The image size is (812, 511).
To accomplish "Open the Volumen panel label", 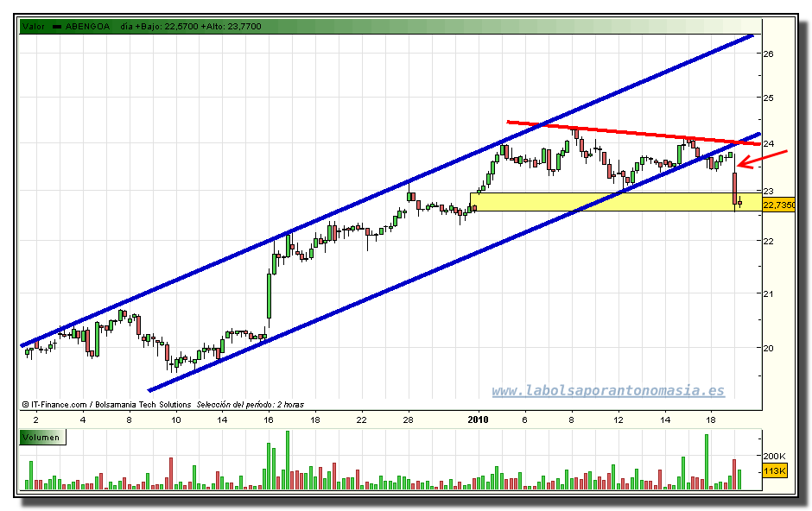I will [x=41, y=438].
